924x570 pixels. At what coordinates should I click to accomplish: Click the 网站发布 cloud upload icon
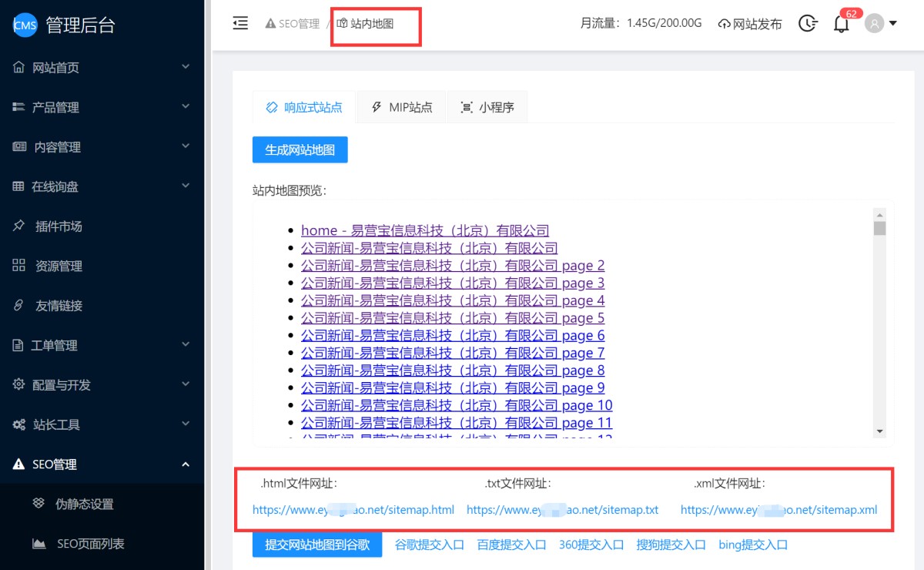724,24
